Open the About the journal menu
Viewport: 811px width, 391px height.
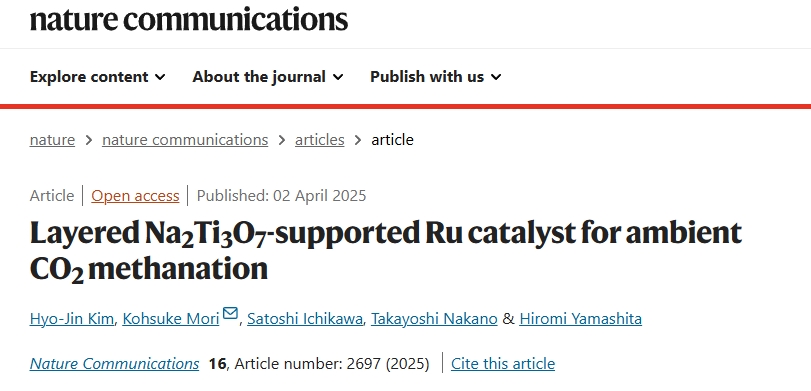pyautogui.click(x=268, y=77)
